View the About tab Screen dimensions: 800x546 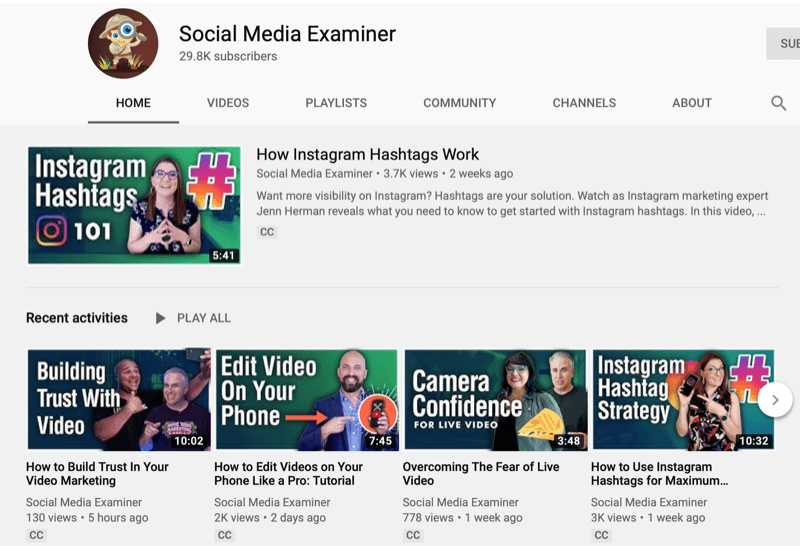[x=692, y=103]
